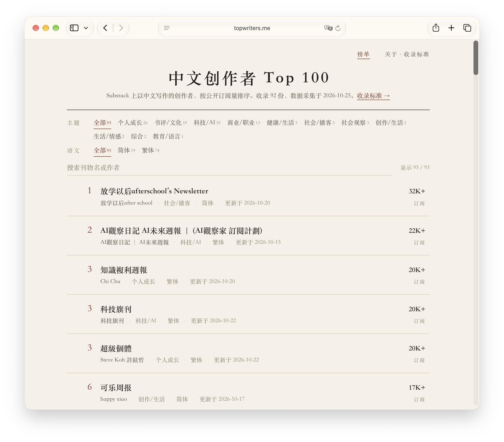The height and width of the screenshot is (442, 504).
Task: Click the page vertical scrollbar thumb
Action: point(476,58)
